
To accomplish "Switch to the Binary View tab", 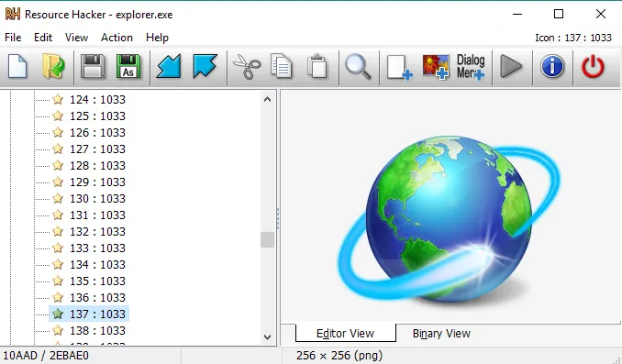I will click(441, 334).
